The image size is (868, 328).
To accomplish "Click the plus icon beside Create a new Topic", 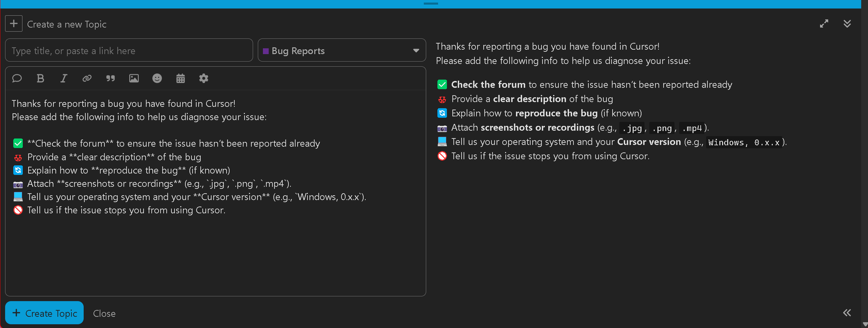I will point(14,23).
